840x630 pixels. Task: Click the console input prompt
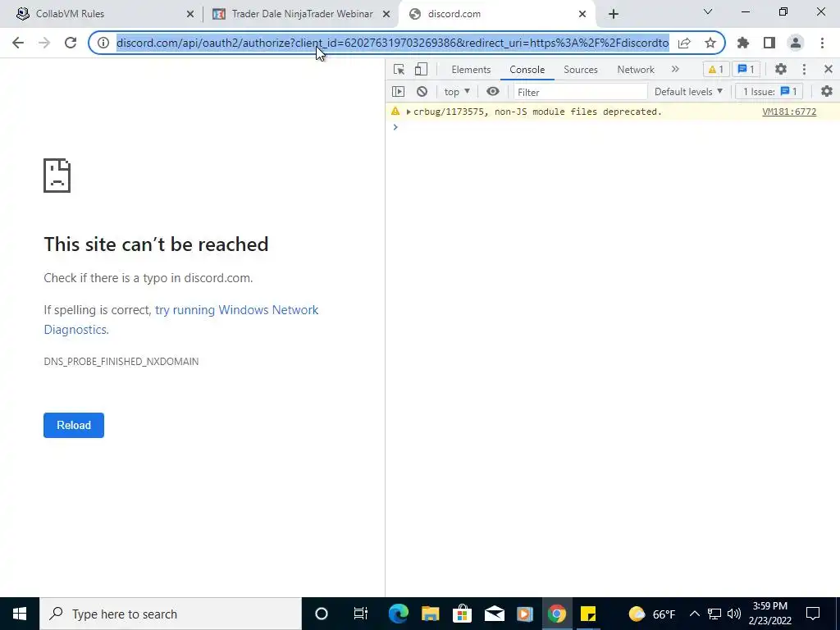click(612, 127)
